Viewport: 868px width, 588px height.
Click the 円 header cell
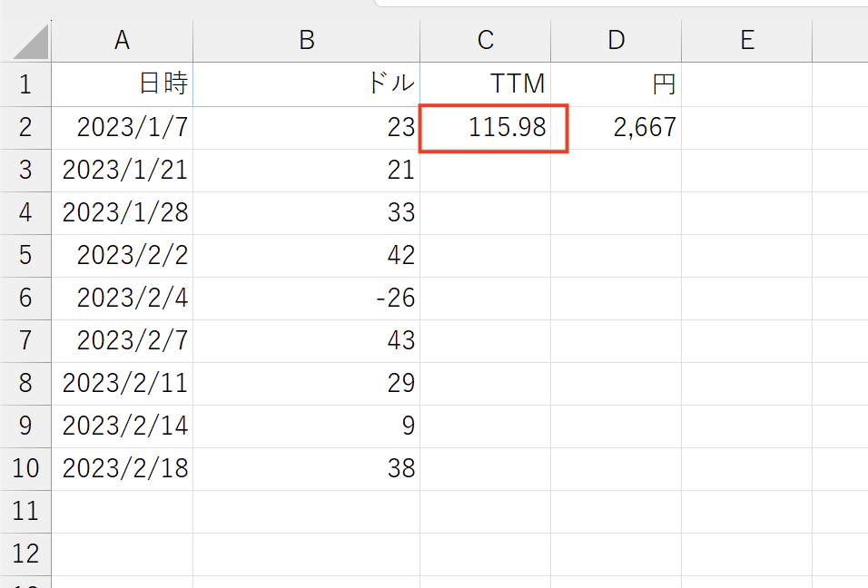click(x=616, y=84)
